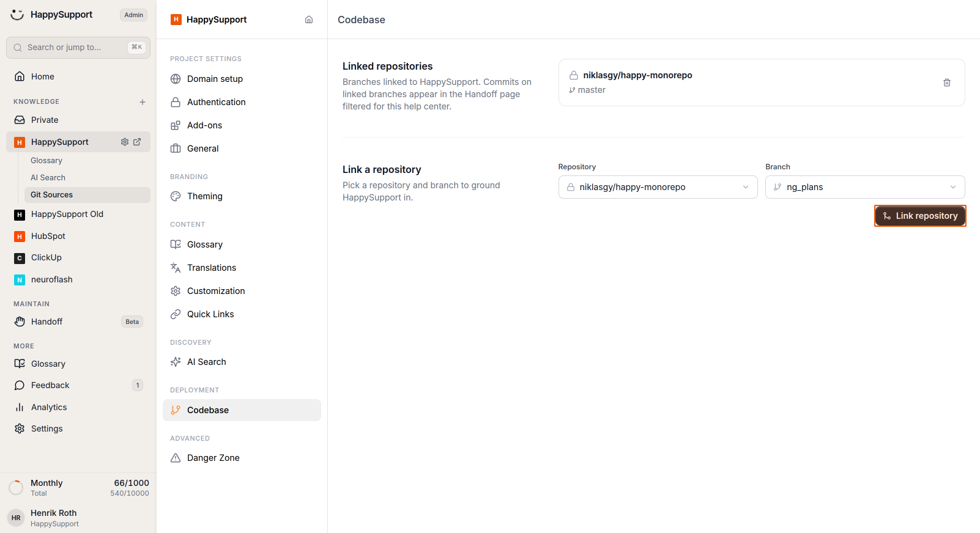Screen dimensions: 980x533
Task: Open HappySupport settings gear icon in sidebar
Action: [125, 142]
